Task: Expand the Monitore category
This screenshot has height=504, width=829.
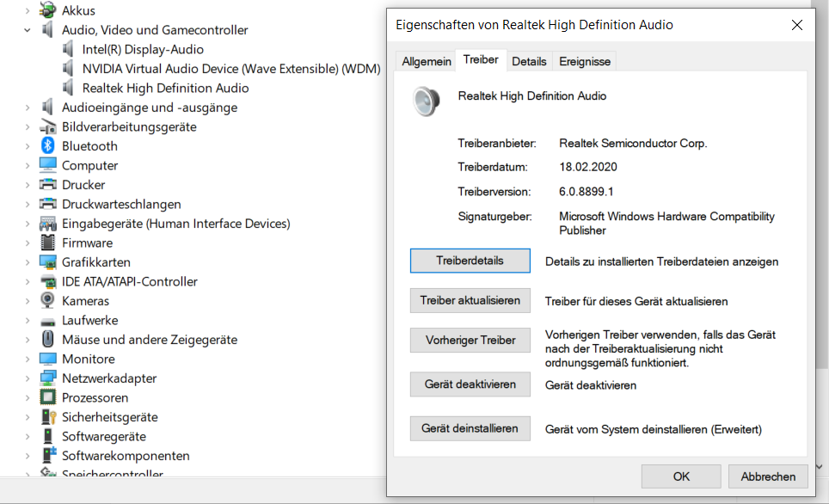Action: tap(28, 360)
